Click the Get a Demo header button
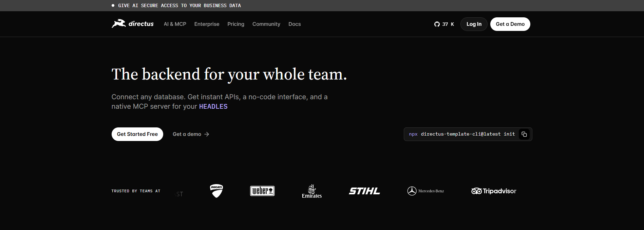Screen dimensions: 644x230 point(510,24)
